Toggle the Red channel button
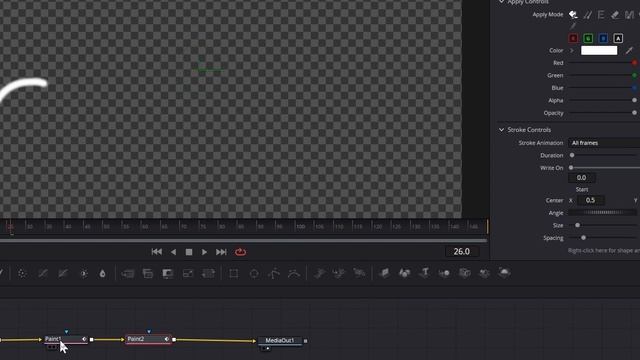Image resolution: width=640 pixels, height=360 pixels. (573, 38)
